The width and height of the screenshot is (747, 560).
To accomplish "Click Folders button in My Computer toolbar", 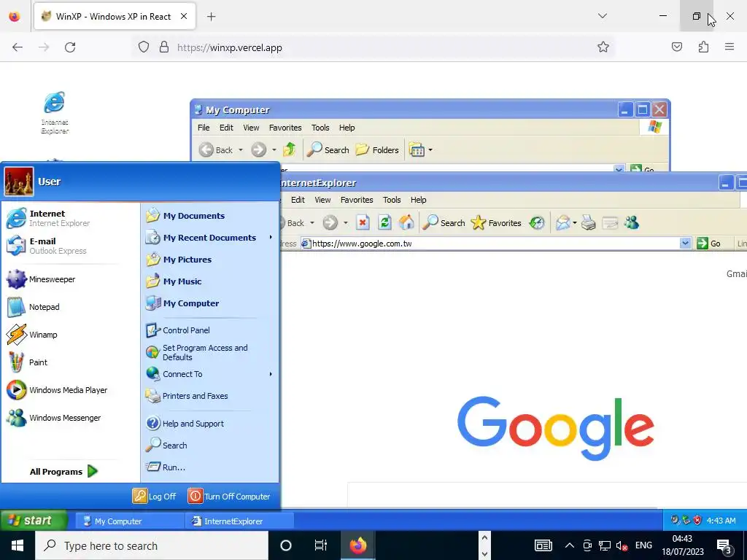I will point(377,150).
